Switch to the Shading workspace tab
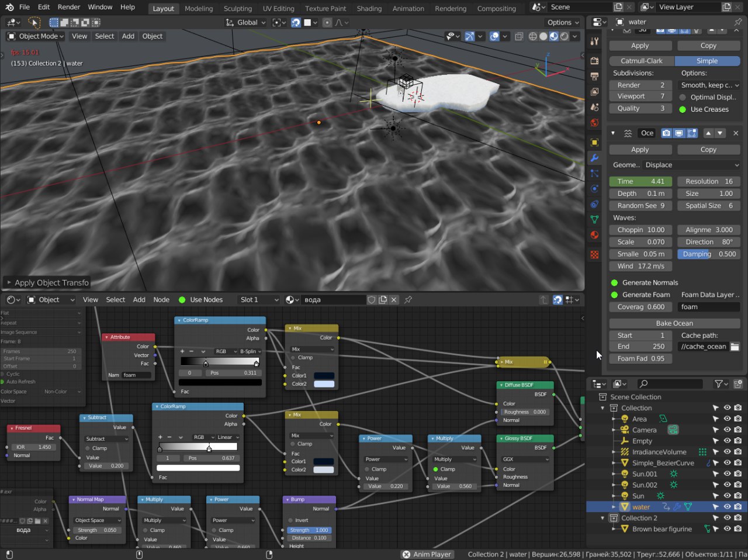 [x=369, y=8]
